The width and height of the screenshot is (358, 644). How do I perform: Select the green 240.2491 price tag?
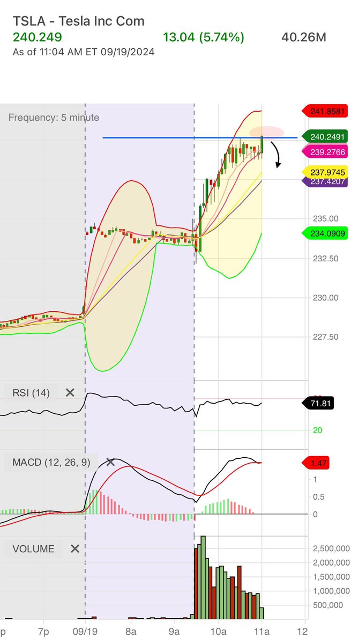325,136
